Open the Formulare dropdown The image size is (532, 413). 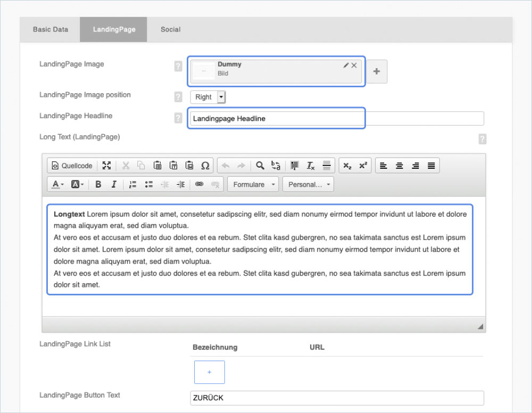click(x=253, y=184)
